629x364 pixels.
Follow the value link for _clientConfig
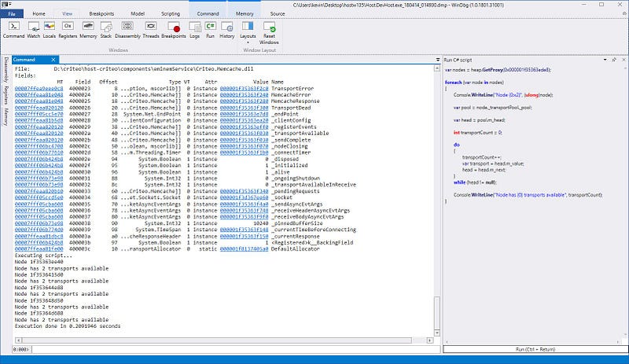244,120
